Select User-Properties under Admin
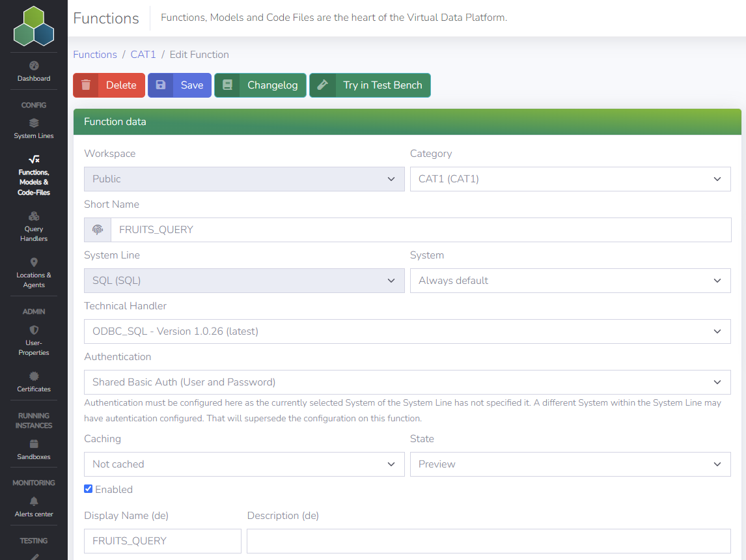This screenshot has width=746, height=560. (x=33, y=341)
